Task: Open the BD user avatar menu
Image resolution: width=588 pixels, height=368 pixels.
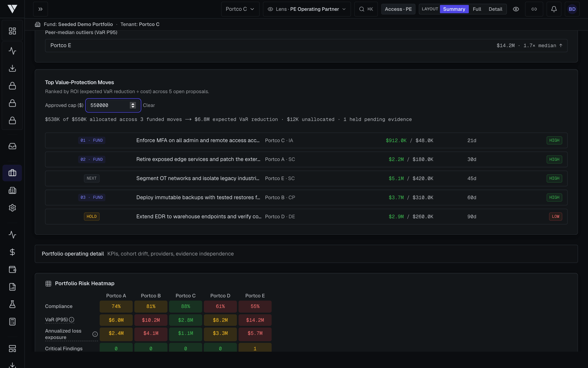Action: [x=572, y=9]
